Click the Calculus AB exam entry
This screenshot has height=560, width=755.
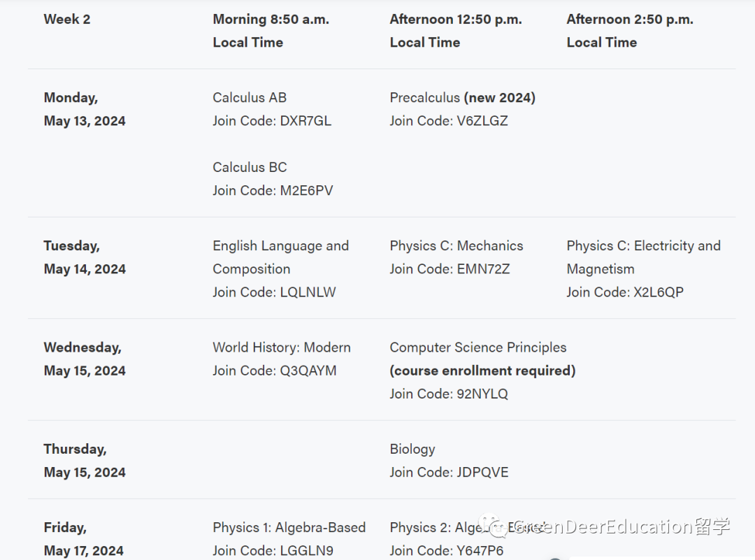(x=250, y=98)
